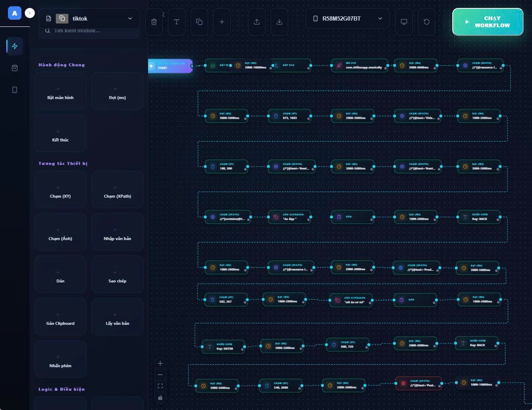
Task: Click the download import icon
Action: coord(279,22)
